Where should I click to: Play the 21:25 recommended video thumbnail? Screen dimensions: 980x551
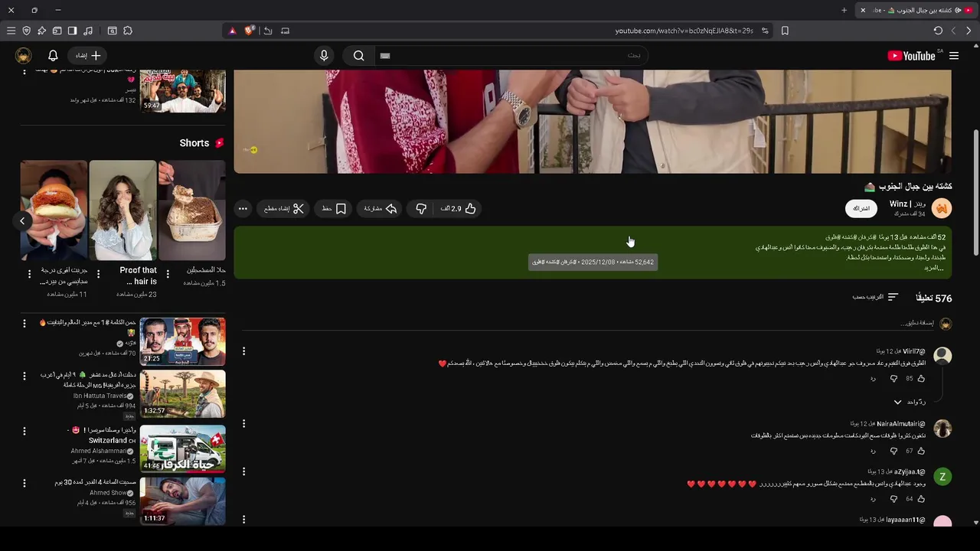click(x=182, y=341)
